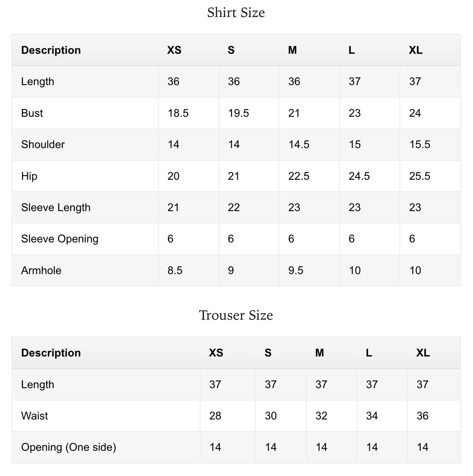Click the Hip value 22.5

click(x=299, y=176)
